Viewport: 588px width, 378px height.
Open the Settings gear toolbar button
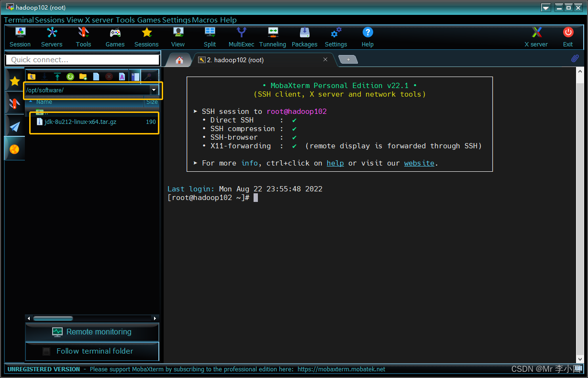click(x=336, y=37)
